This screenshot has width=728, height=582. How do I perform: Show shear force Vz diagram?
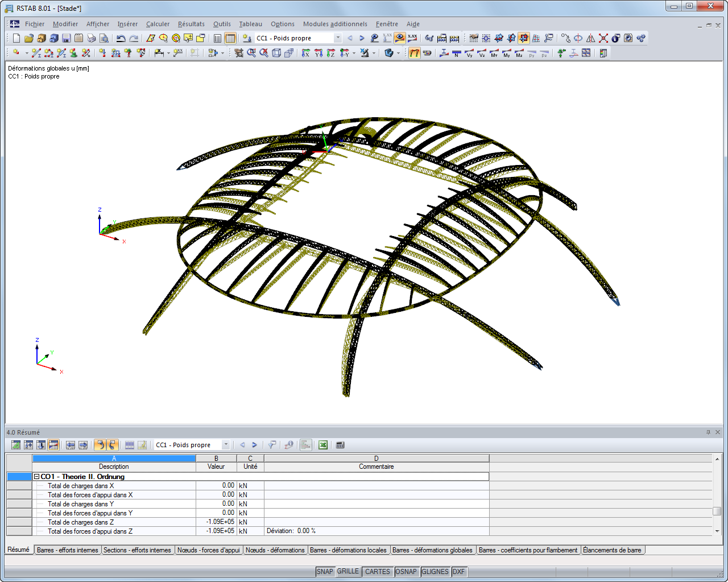481,53
